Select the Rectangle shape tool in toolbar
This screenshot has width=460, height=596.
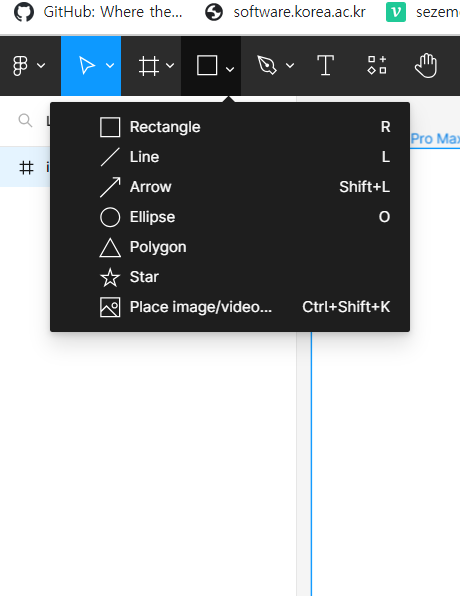[207, 65]
